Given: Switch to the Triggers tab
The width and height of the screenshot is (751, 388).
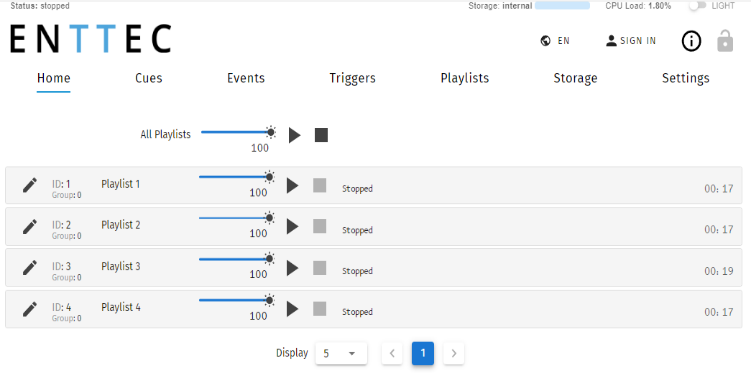Looking at the screenshot, I should click(353, 79).
